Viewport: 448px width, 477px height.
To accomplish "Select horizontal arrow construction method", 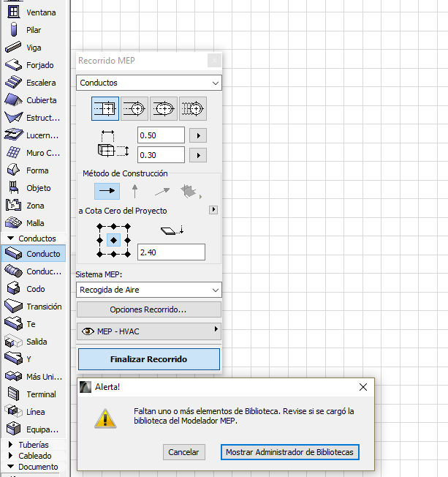I will [x=107, y=191].
